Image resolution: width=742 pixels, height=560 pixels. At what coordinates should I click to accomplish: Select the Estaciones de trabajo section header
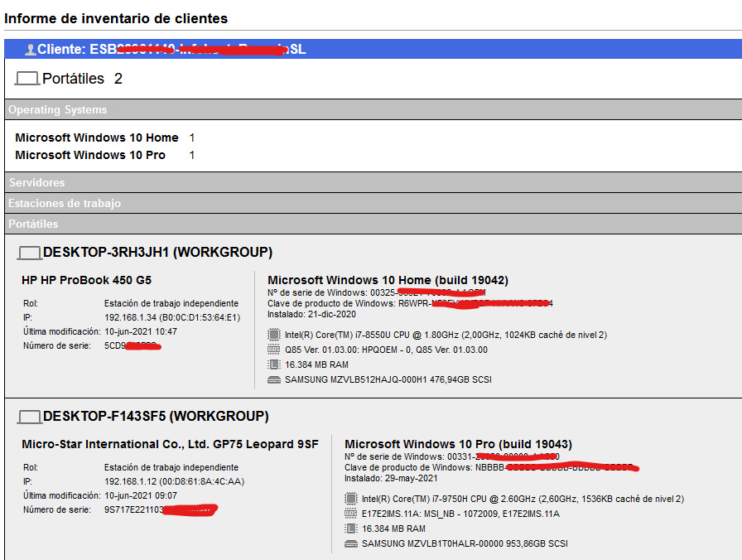(373, 203)
